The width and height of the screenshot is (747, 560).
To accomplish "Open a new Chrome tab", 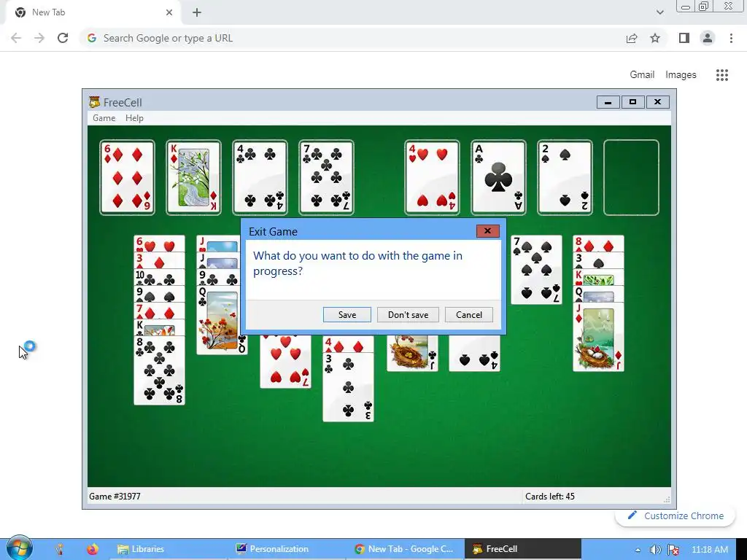I will pos(197,12).
